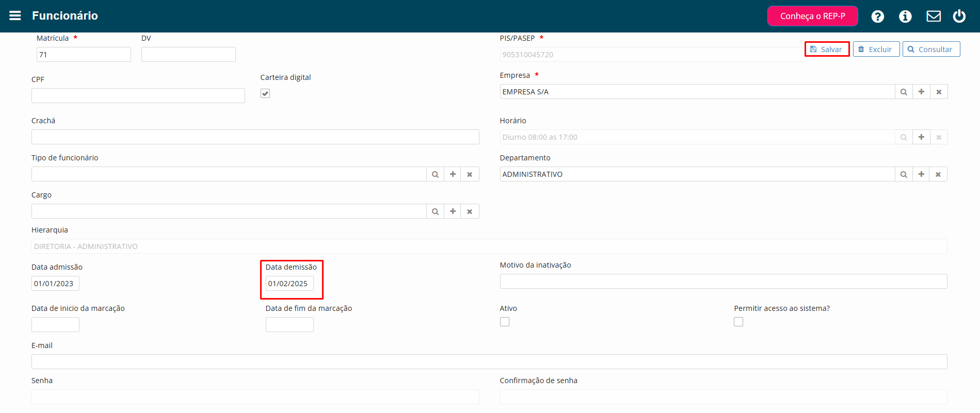Enable the Ativo checkbox
The image size is (980, 413).
pos(505,322)
